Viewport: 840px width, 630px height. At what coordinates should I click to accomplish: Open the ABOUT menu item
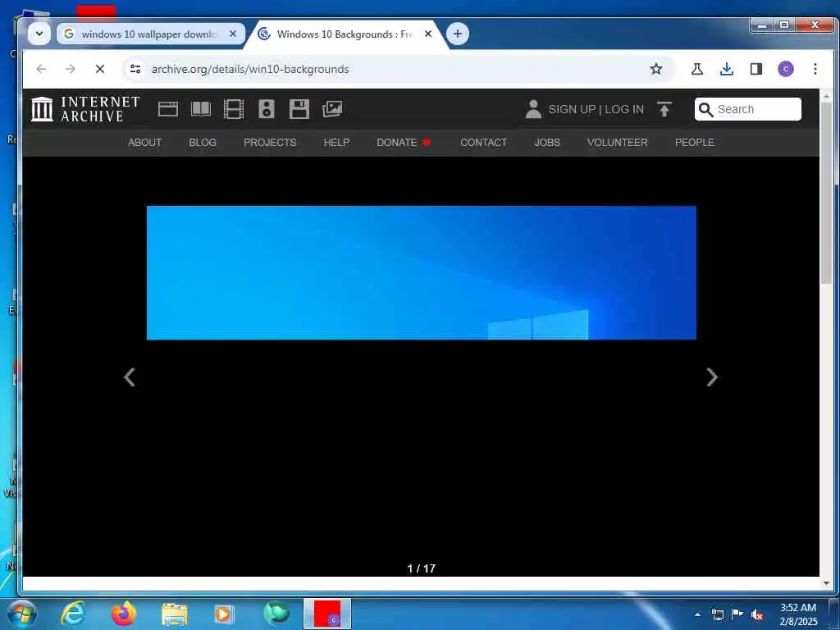[144, 143]
